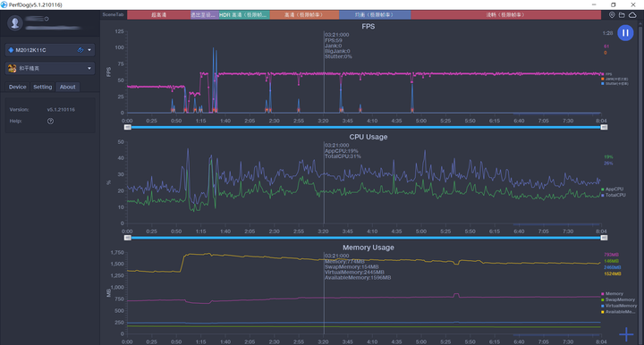The image size is (644, 345).
Task: Click the version number v5.1.210116
Action: [x=61, y=110]
